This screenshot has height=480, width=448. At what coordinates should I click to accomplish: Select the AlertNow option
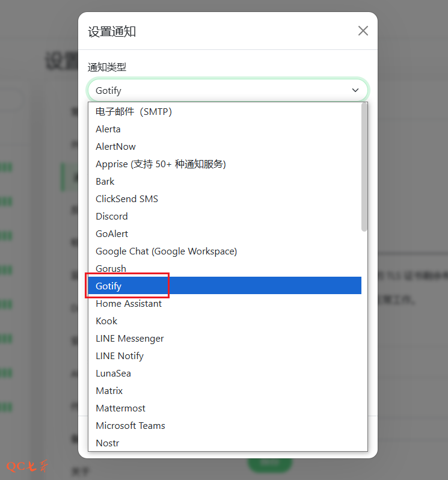(115, 146)
